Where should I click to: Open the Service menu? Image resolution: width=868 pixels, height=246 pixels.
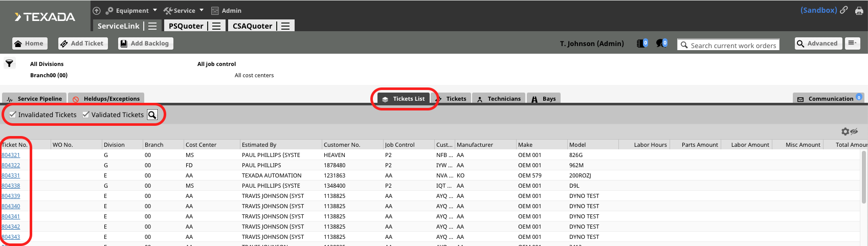point(184,10)
